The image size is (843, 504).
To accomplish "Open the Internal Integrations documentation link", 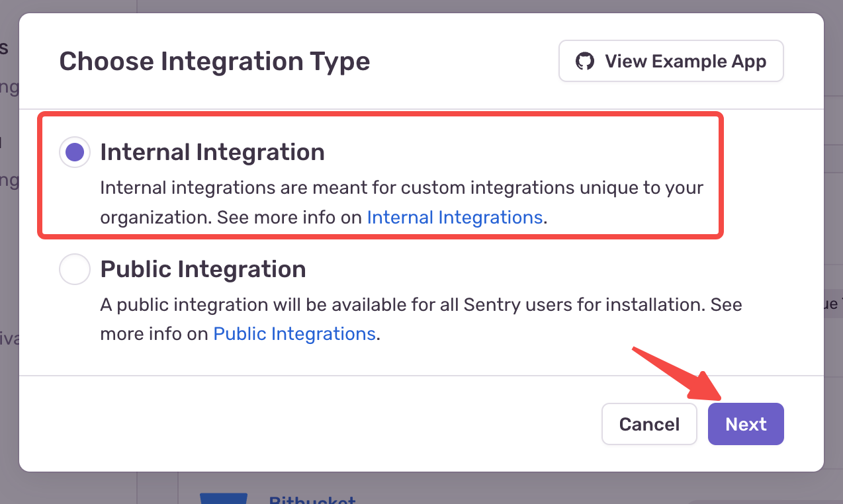I will [x=455, y=217].
